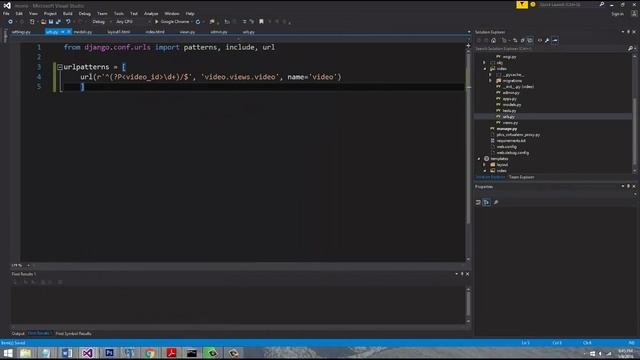This screenshot has width=640, height=360.
Task: Open Photoshop from the taskbar
Action: [x=109, y=353]
